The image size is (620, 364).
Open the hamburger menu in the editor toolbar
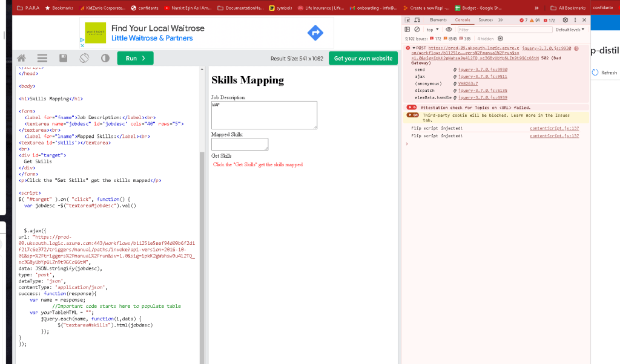pos(42,59)
